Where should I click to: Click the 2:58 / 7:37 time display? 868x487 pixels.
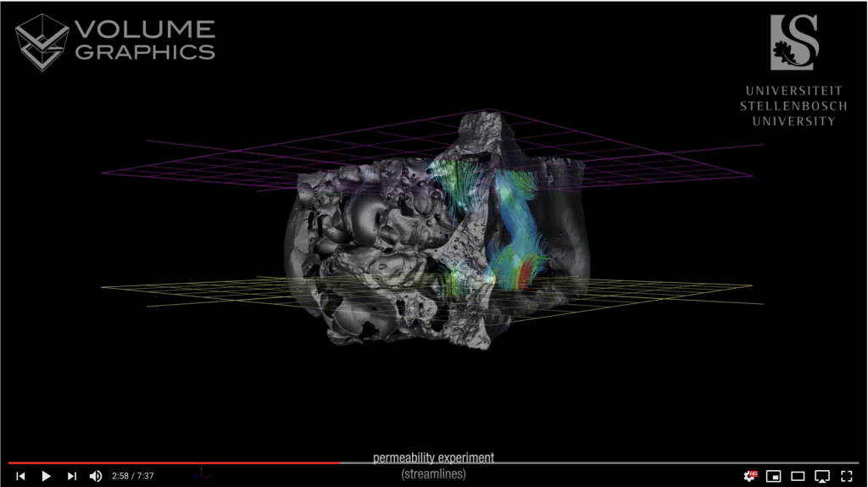tap(133, 476)
